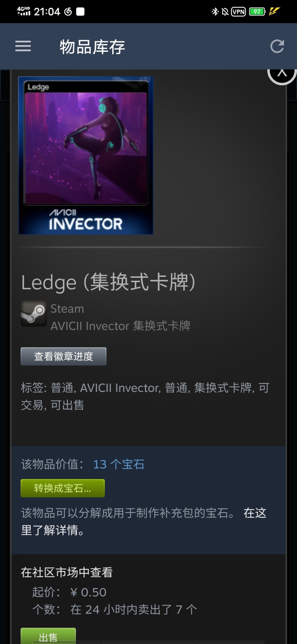Tap the Steam logo icon

click(x=34, y=313)
